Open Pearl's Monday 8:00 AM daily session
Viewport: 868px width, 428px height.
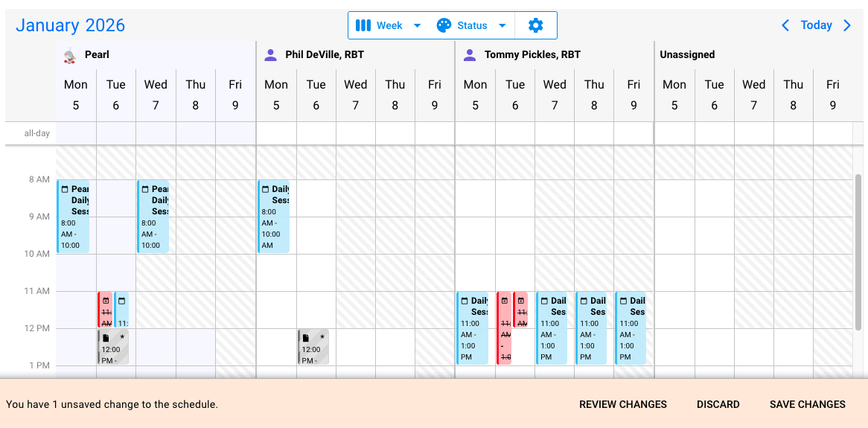tap(73, 216)
